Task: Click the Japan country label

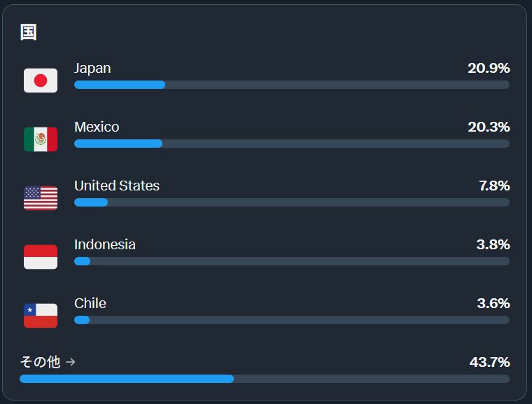Action: (92, 68)
